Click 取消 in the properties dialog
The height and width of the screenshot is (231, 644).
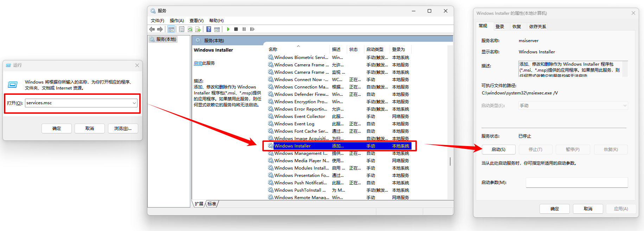pyautogui.click(x=588, y=209)
